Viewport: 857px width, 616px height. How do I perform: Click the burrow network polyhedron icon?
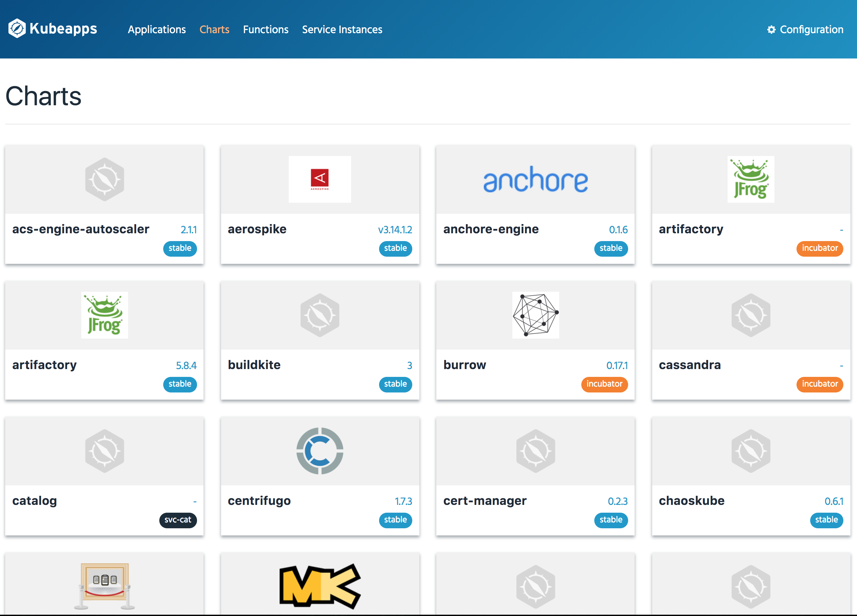pyautogui.click(x=535, y=314)
